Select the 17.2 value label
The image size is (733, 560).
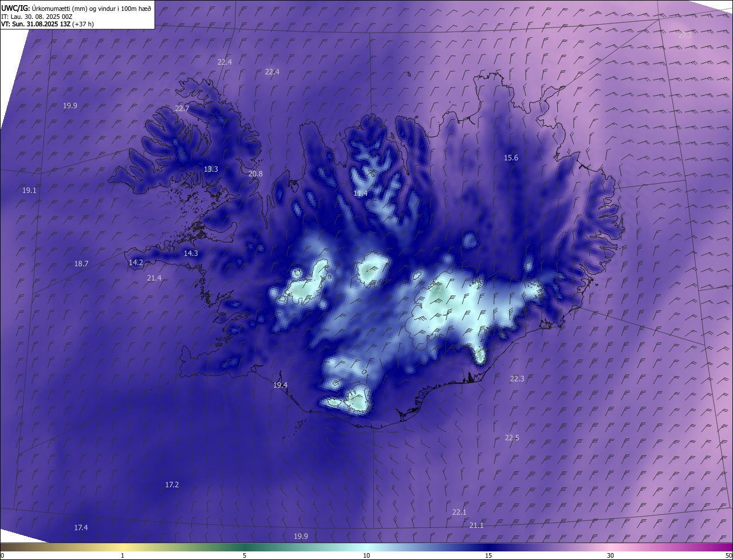pos(172,484)
